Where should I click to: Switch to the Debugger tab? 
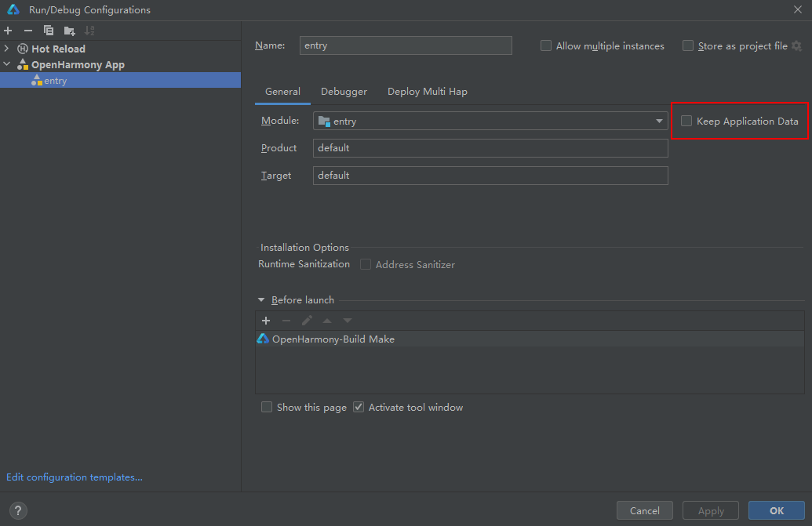pyautogui.click(x=344, y=92)
